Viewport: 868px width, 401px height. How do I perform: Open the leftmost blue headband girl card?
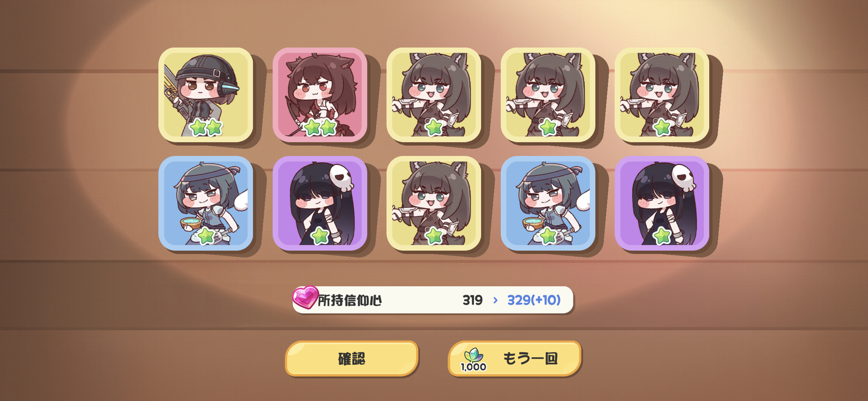(x=206, y=203)
